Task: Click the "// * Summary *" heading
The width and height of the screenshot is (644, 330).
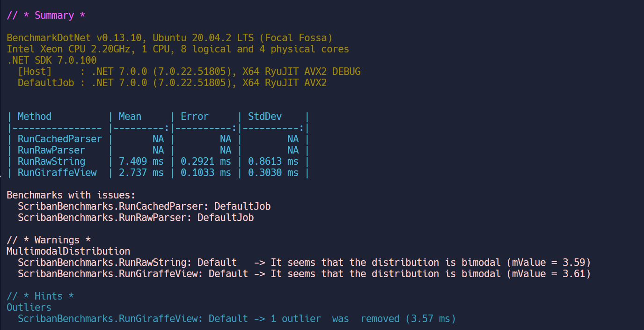Action: (46, 15)
